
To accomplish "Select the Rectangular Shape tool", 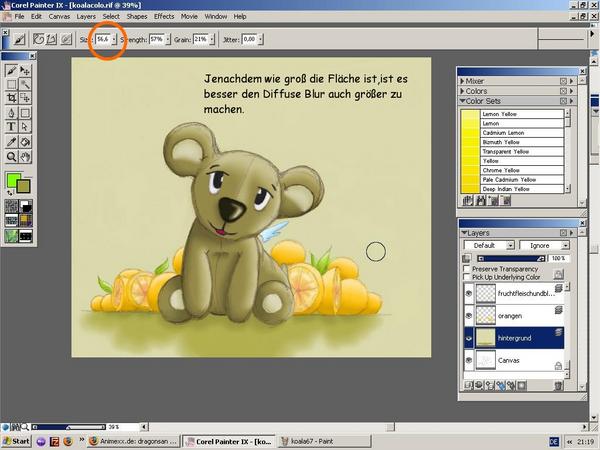I will [25, 113].
